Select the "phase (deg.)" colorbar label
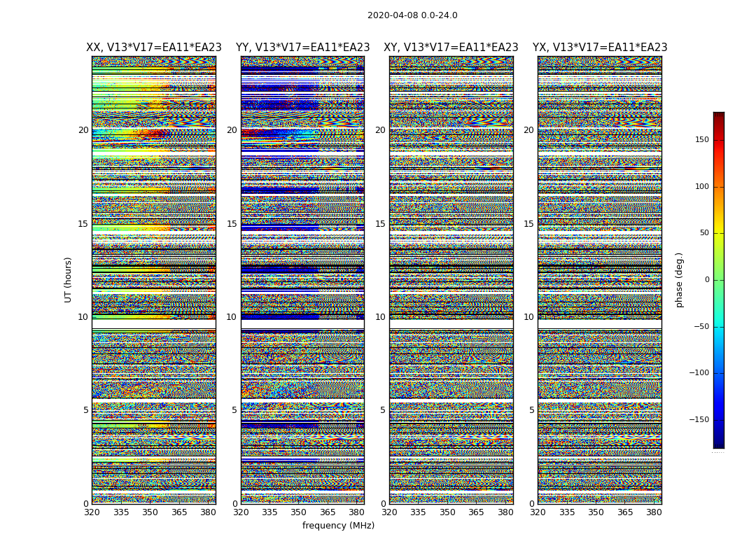The height and width of the screenshot is (560, 735). coord(679,279)
